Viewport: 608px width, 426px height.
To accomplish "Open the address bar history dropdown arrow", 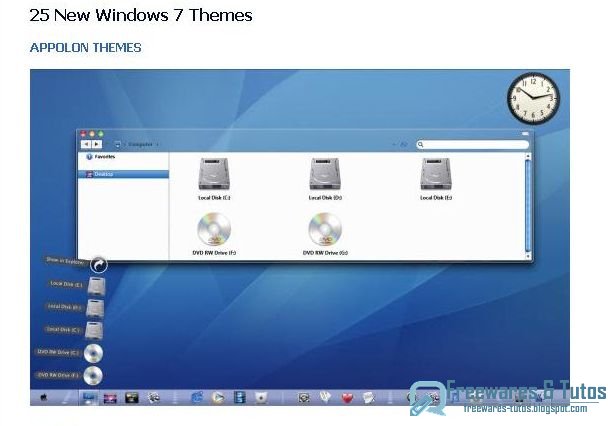I will 394,145.
